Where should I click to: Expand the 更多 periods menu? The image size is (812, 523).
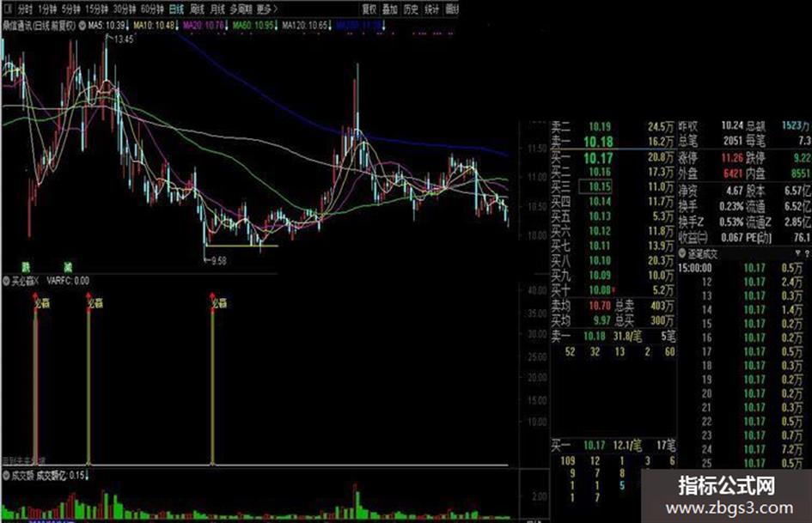(x=266, y=9)
